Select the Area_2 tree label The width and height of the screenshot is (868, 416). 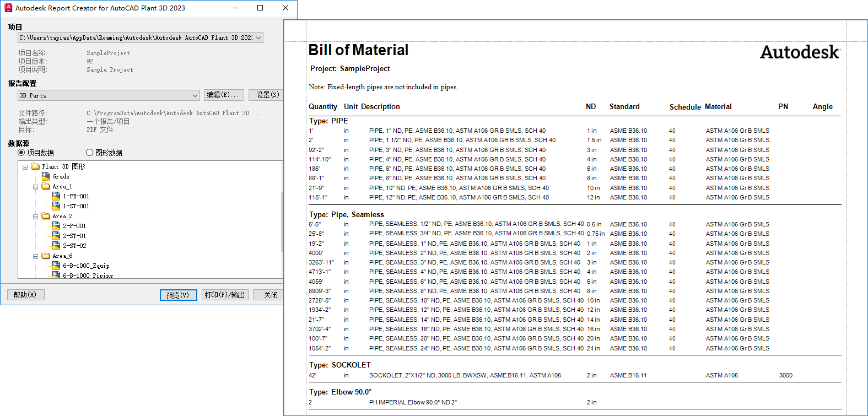pyautogui.click(x=62, y=216)
